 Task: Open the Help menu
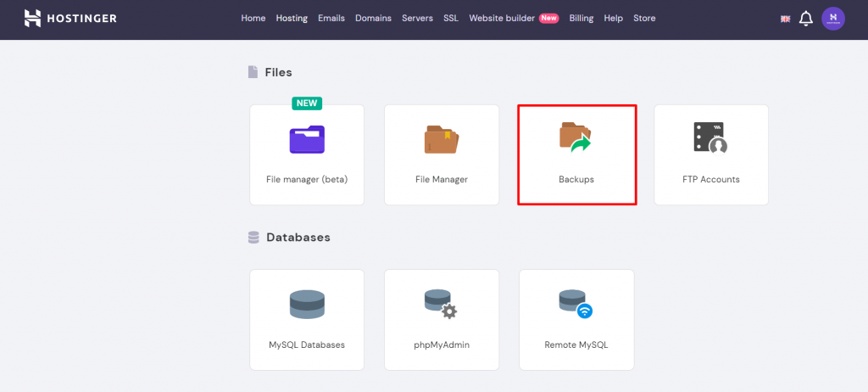pos(614,19)
